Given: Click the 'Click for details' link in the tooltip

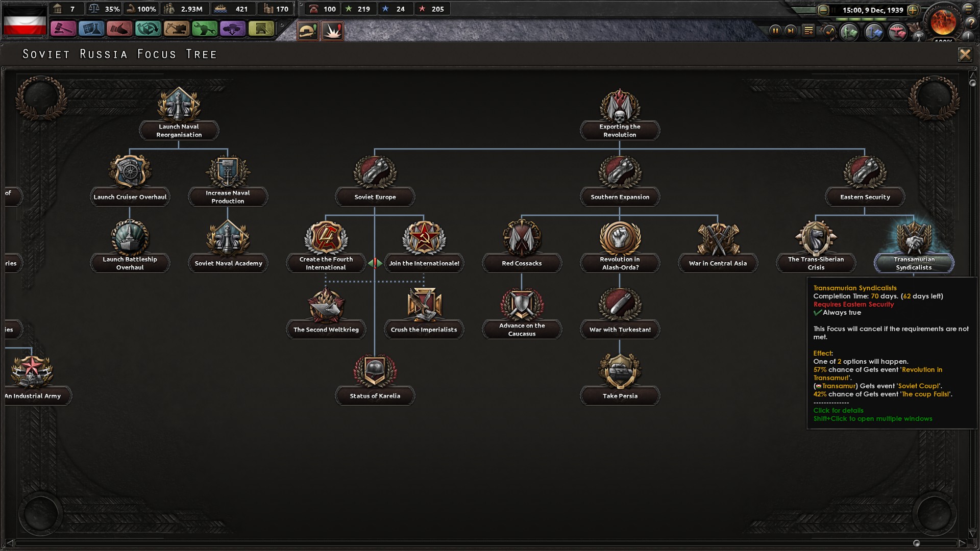Looking at the screenshot, I should (x=838, y=410).
